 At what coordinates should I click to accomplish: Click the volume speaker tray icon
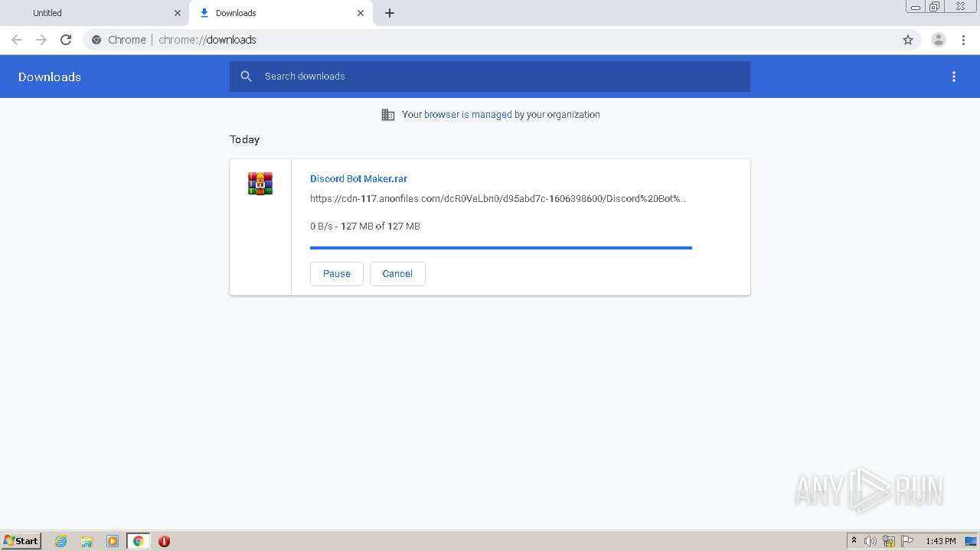pos(871,541)
